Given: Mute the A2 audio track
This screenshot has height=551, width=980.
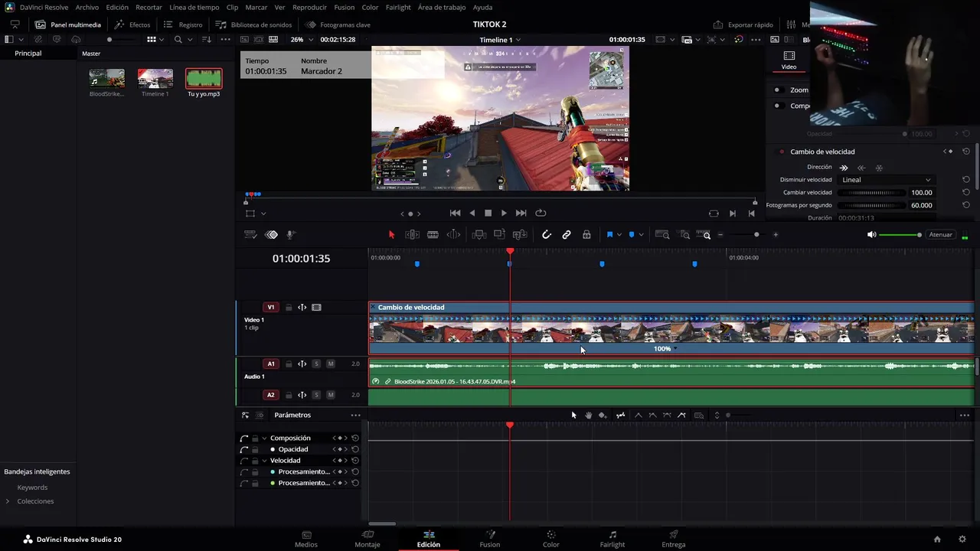Looking at the screenshot, I should tap(331, 395).
